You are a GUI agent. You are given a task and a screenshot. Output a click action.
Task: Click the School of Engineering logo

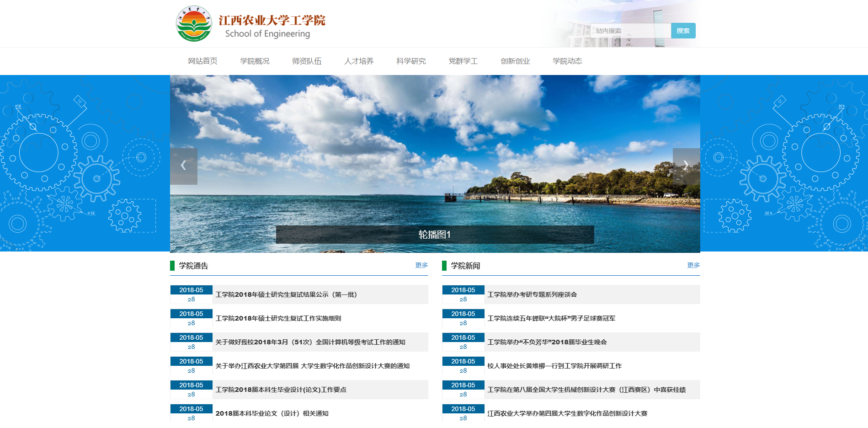tap(194, 24)
